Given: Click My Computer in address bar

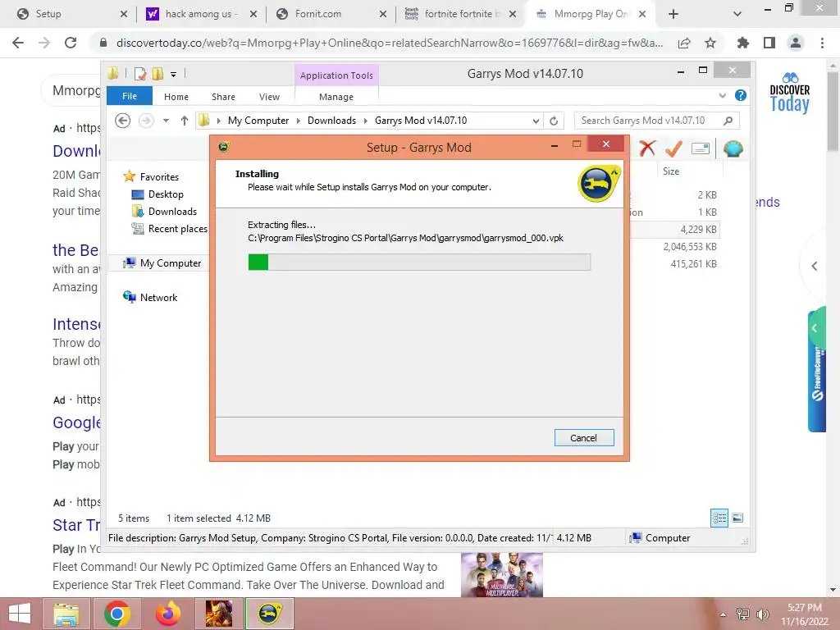Looking at the screenshot, I should 258,121.
